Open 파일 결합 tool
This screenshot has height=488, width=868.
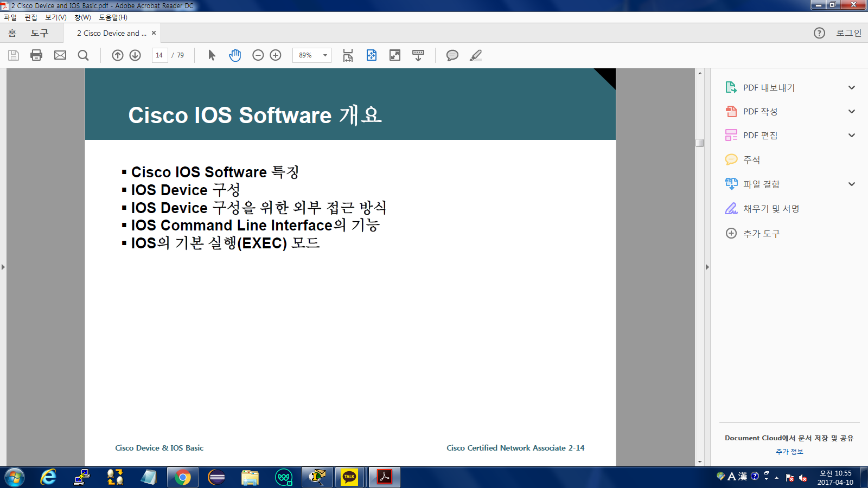(x=761, y=184)
